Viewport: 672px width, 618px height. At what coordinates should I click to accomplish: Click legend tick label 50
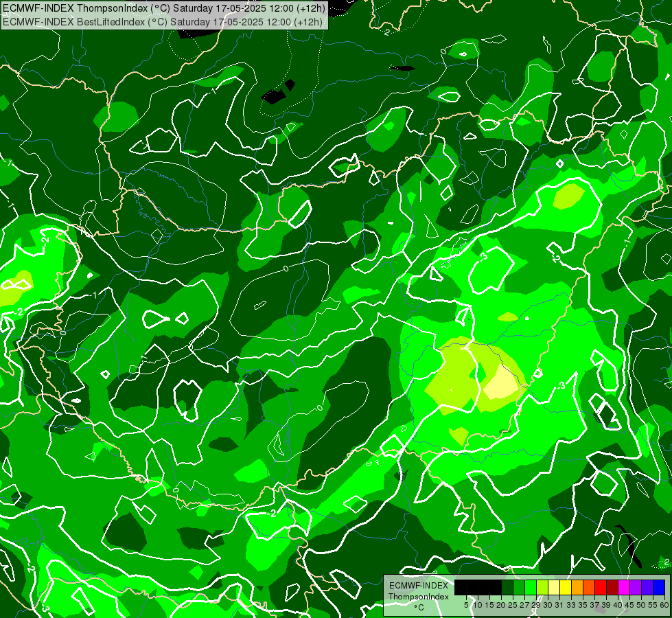(x=642, y=605)
